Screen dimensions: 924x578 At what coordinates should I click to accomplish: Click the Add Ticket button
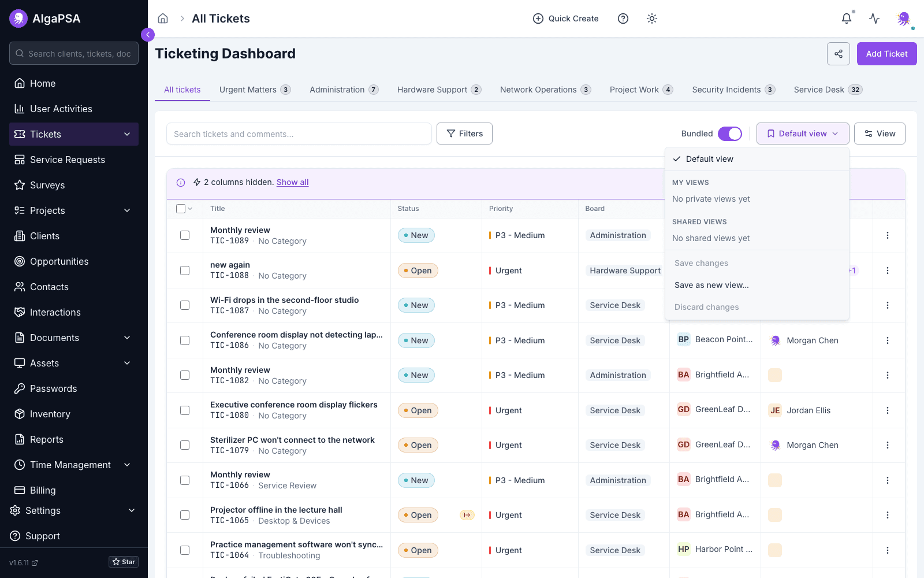tap(886, 54)
